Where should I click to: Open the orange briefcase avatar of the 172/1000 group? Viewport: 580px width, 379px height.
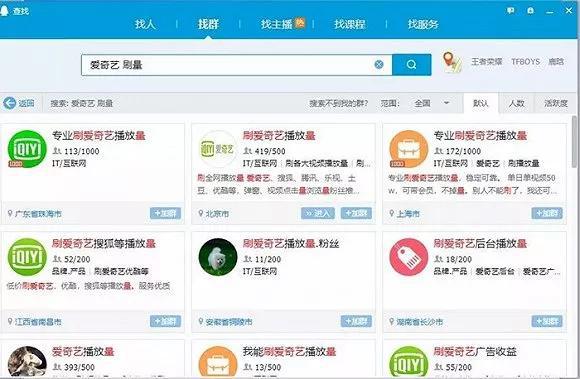tap(409, 149)
